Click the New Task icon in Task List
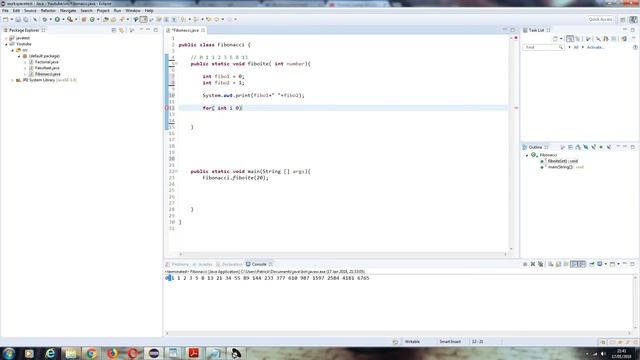 (x=555, y=39)
